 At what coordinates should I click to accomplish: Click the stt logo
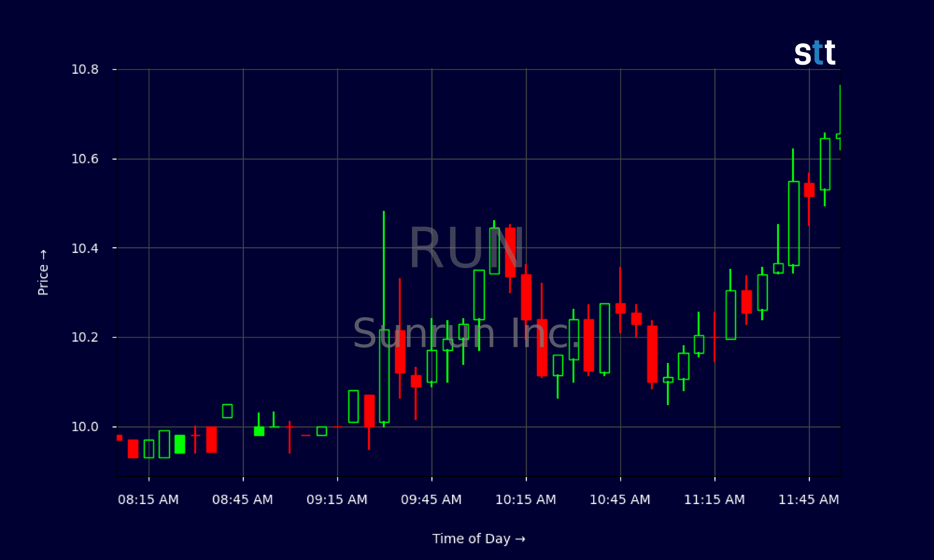pos(815,53)
